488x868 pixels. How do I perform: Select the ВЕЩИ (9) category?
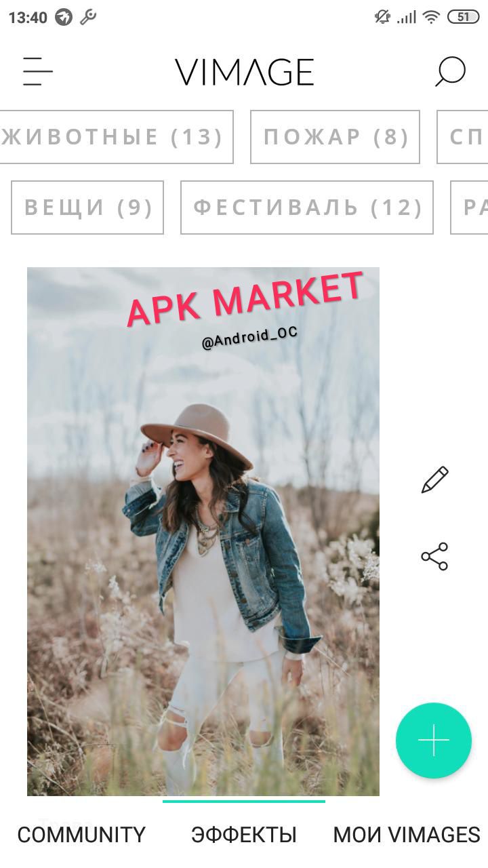click(x=87, y=208)
